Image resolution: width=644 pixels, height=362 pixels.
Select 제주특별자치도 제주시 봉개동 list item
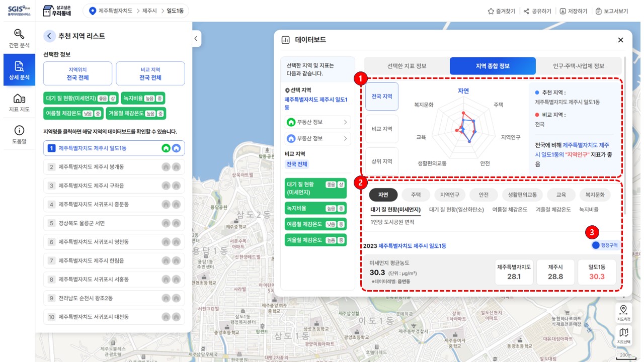pos(114,167)
